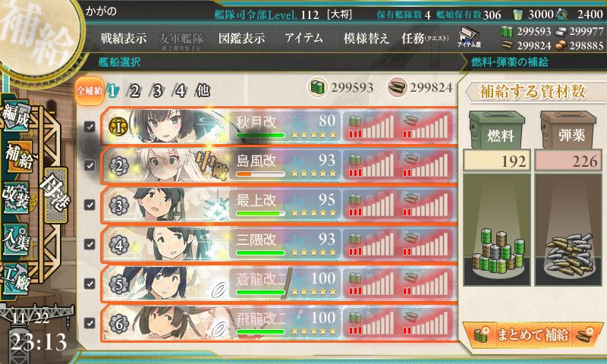Select the 蒼龍改二 ship banner
This screenshot has width=607, height=364.
(x=278, y=283)
